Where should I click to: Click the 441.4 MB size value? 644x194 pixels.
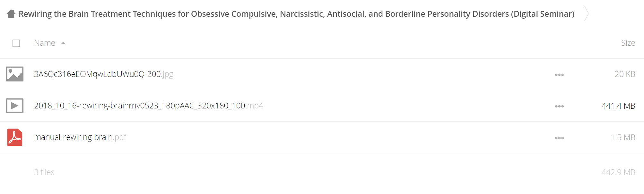pos(618,106)
